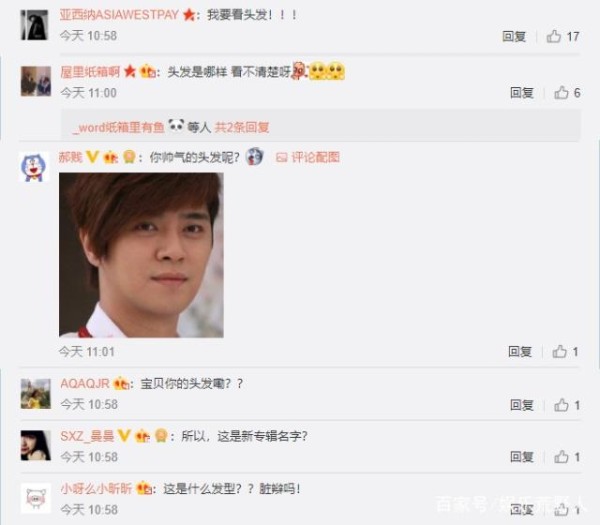This screenshot has width=600, height=525.
Task: Open AQAQJR's profile picture
Action: click(36, 394)
